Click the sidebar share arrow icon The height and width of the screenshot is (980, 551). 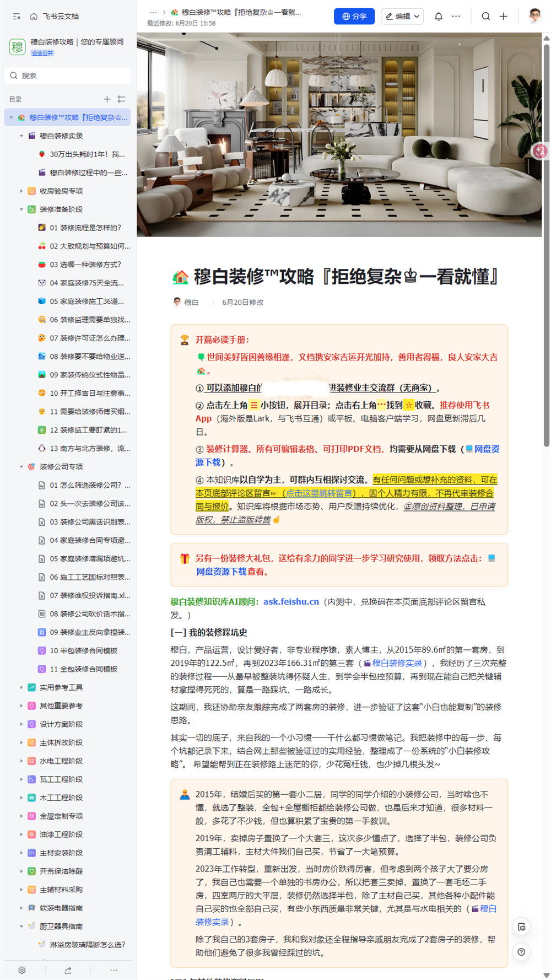click(x=68, y=970)
